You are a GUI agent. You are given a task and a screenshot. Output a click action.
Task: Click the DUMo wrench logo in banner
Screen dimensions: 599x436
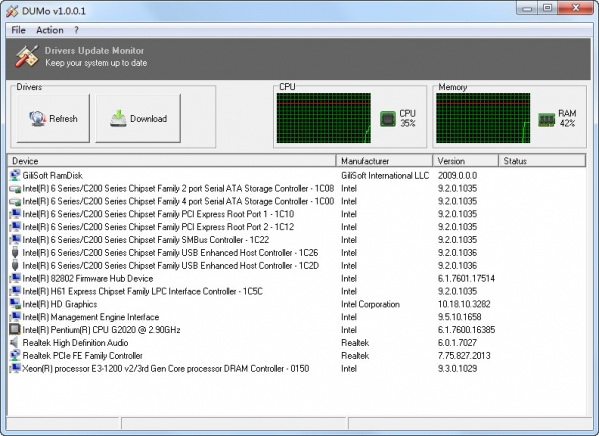(x=27, y=57)
